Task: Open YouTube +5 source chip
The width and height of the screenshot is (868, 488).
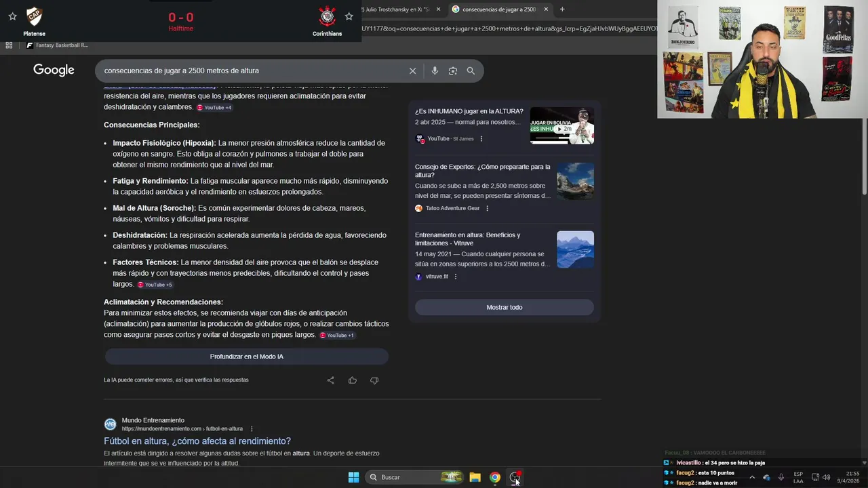Action: [155, 285]
